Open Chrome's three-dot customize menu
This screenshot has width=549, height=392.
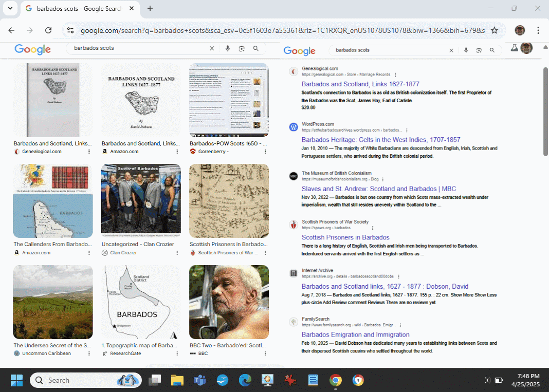point(538,30)
